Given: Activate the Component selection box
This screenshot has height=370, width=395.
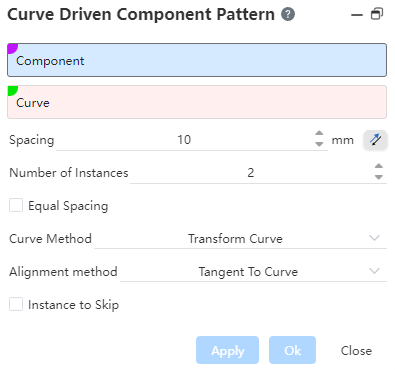Looking at the screenshot, I should (197, 60).
